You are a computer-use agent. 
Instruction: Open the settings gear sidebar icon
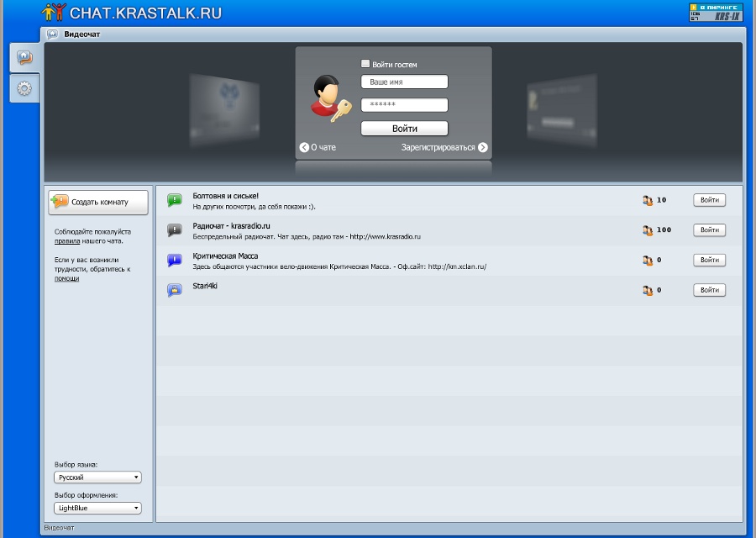point(24,88)
